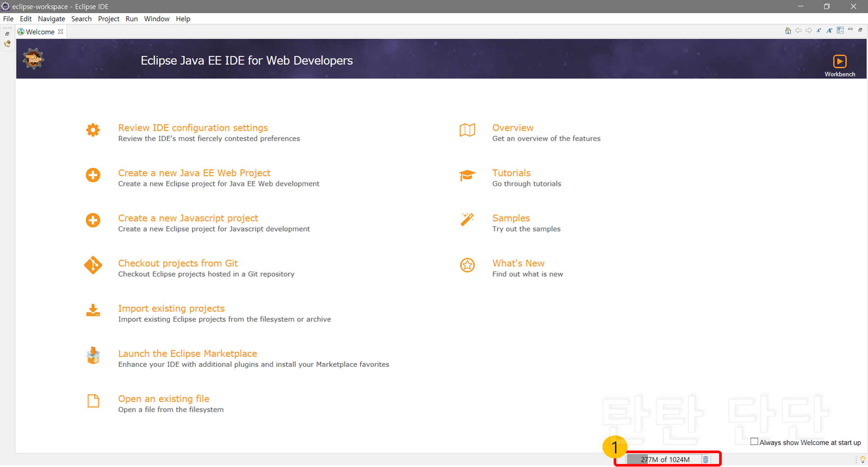Open the Project Explorer sidebar icon

[7, 44]
